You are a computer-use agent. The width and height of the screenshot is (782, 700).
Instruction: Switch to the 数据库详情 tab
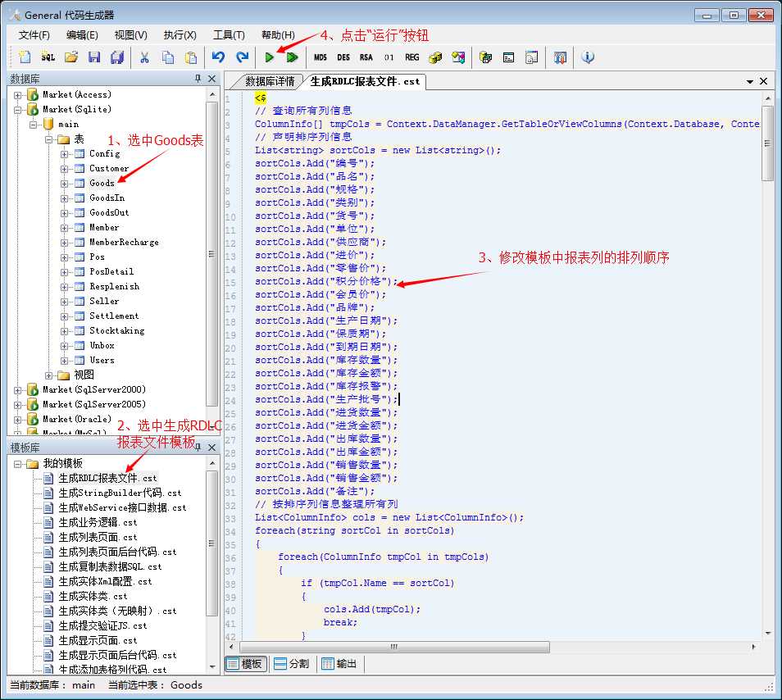tap(270, 81)
